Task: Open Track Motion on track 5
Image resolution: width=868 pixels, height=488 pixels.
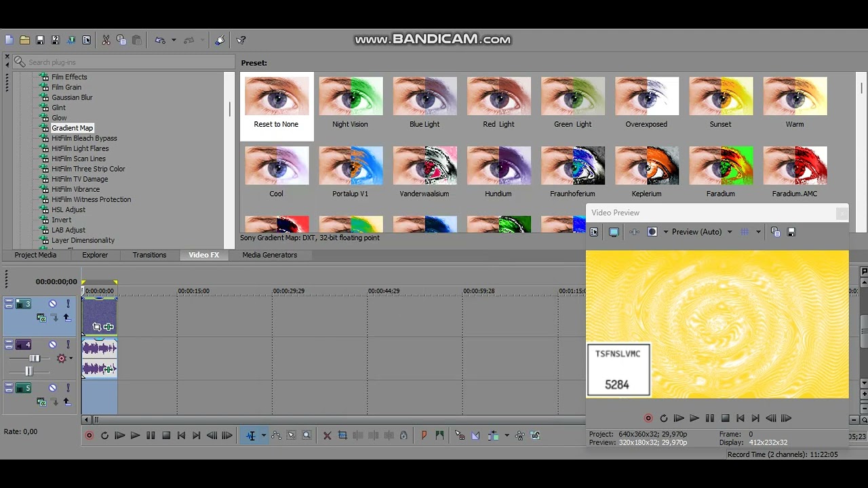Action: tap(41, 402)
